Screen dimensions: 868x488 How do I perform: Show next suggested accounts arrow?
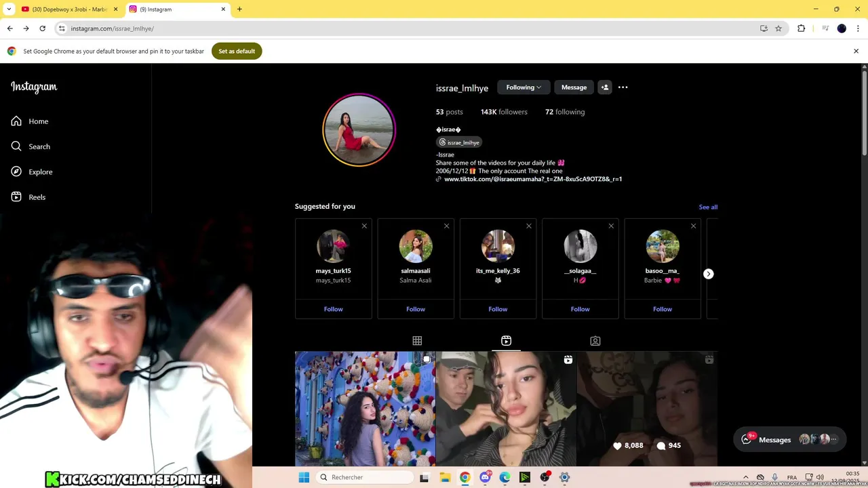tap(708, 274)
